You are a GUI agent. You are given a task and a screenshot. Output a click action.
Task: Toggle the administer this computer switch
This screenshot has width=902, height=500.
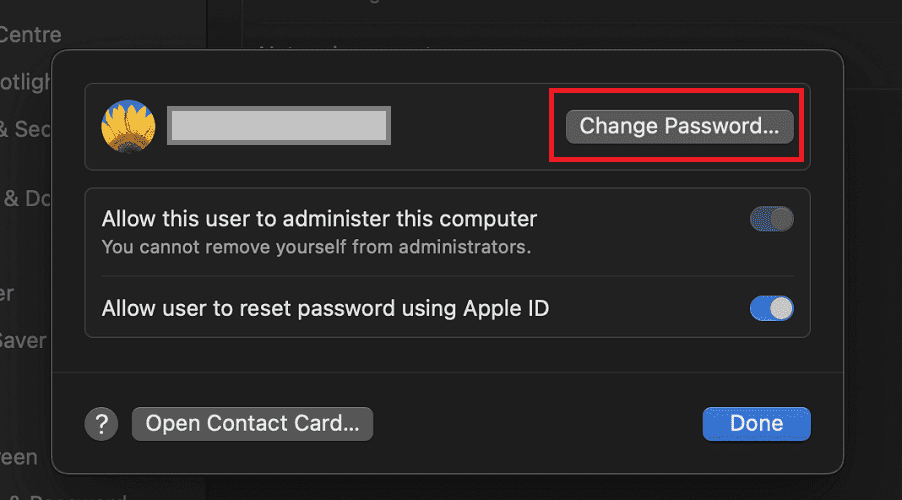pos(771,219)
